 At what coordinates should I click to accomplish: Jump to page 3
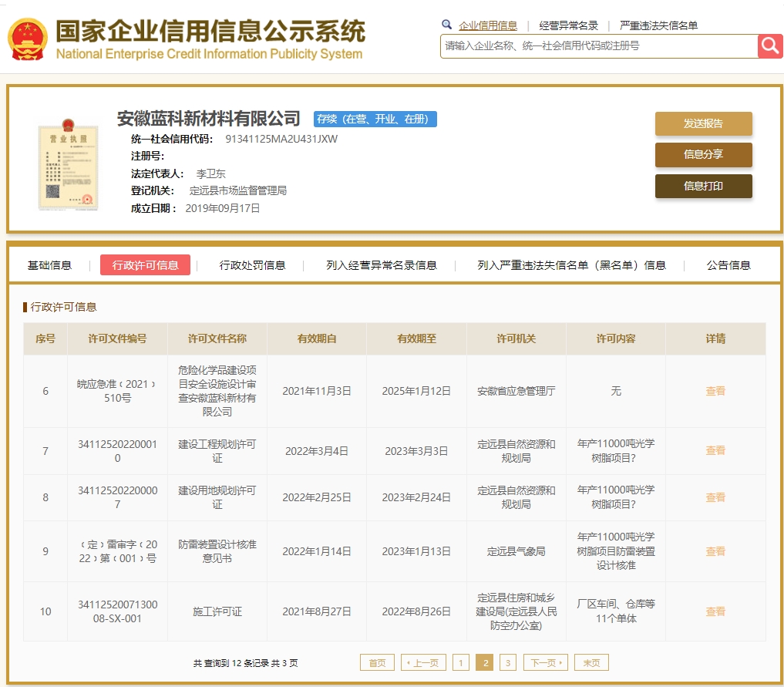pyautogui.click(x=508, y=662)
